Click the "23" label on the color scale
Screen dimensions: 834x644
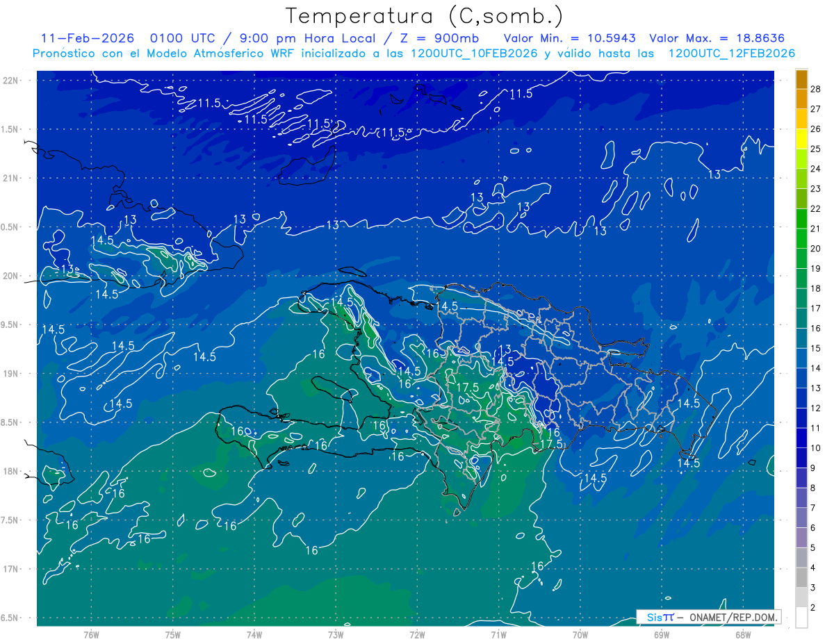click(816, 188)
